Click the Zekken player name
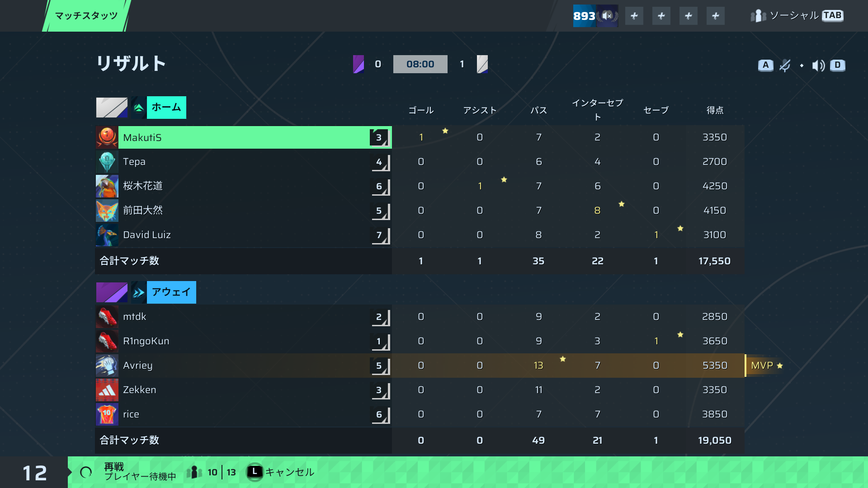The width and height of the screenshot is (868, 488). tap(140, 390)
